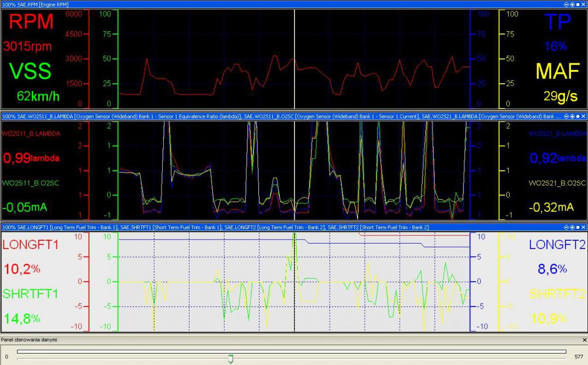Close the Fuel Trim chart panel
The width and height of the screenshot is (588, 365).
tap(584, 228)
